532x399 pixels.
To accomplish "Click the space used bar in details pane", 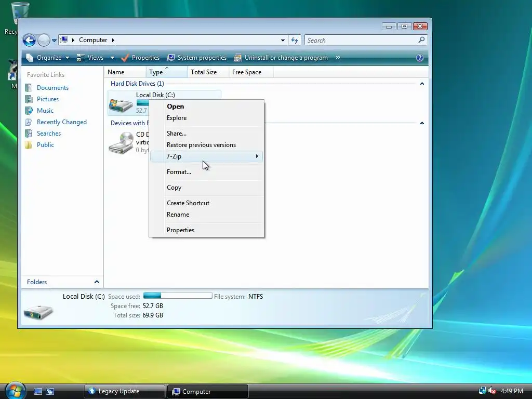I will (x=178, y=296).
